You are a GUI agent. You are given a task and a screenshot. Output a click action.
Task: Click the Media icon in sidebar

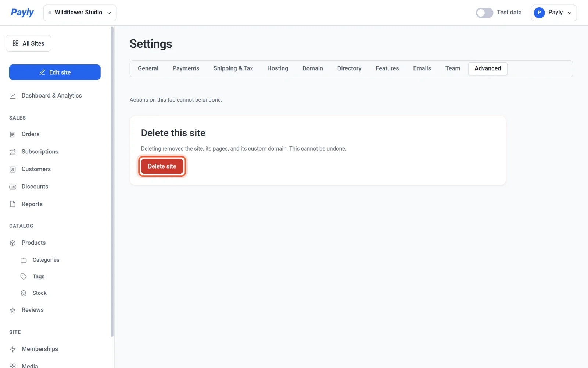point(12,366)
